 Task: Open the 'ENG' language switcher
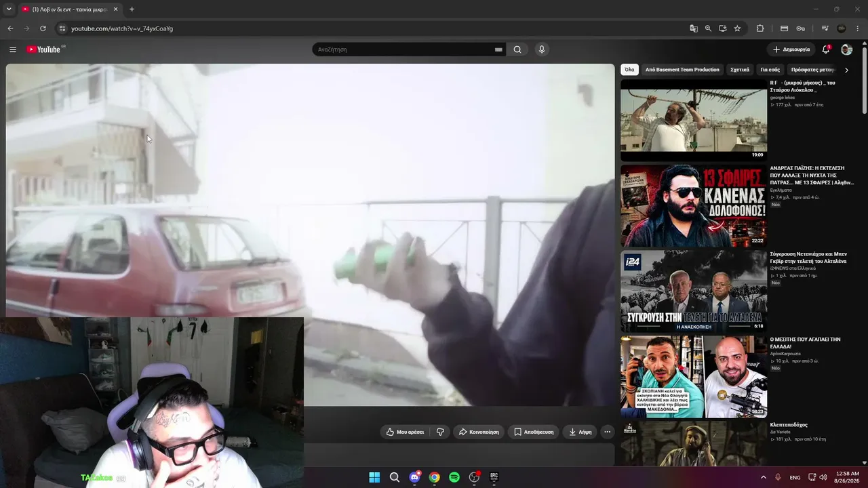click(x=795, y=477)
